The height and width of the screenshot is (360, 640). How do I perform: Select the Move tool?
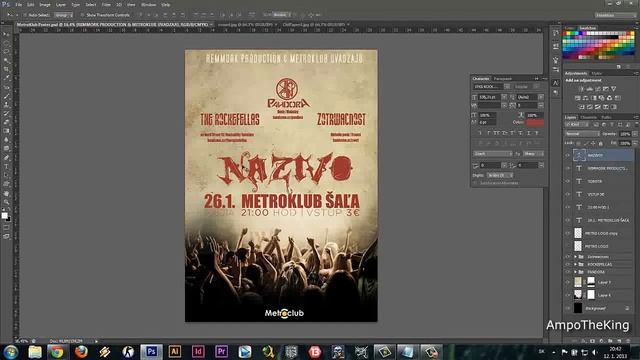(6, 34)
